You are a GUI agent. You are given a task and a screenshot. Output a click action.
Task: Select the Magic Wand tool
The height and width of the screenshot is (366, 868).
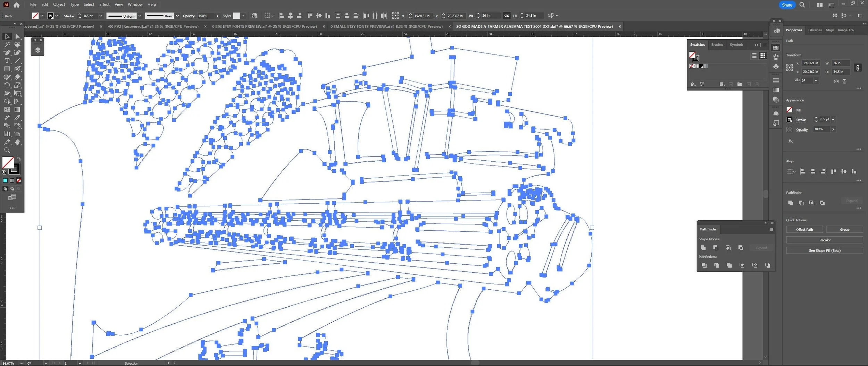pos(7,45)
